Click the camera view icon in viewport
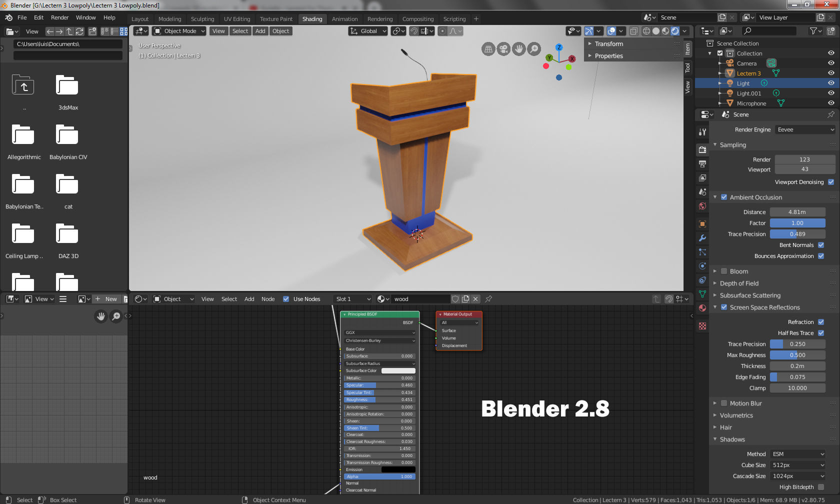Screen dimensions: 840x504 click(503, 48)
